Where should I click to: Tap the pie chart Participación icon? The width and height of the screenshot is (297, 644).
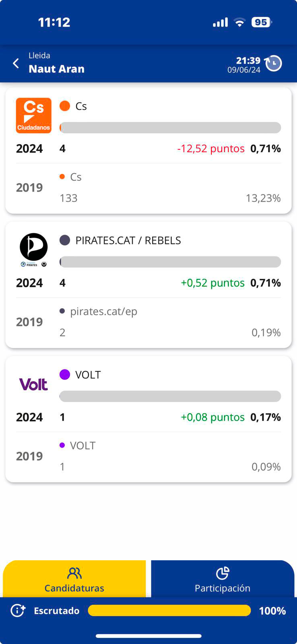(x=223, y=573)
